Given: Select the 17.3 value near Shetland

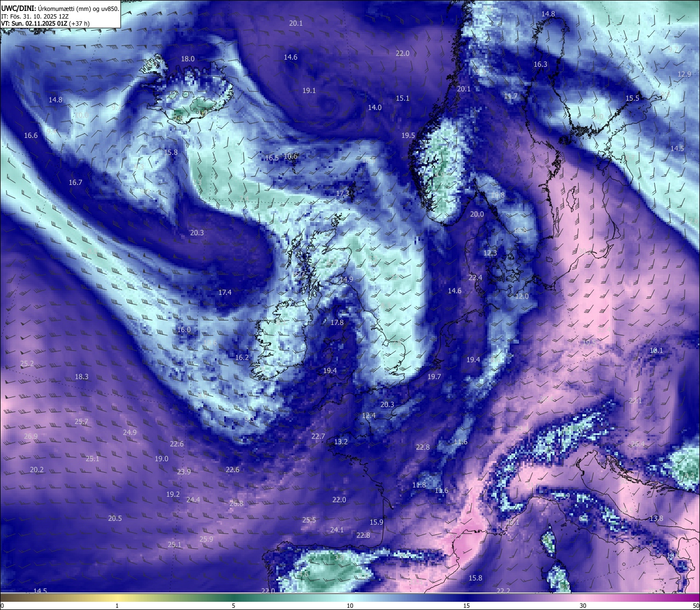Looking at the screenshot, I should point(342,194).
